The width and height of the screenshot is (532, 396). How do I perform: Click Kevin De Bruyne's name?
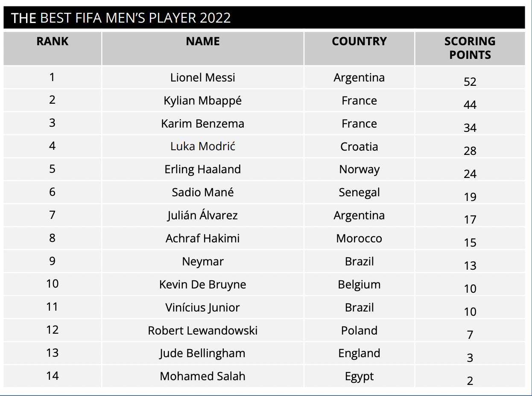coord(203,284)
